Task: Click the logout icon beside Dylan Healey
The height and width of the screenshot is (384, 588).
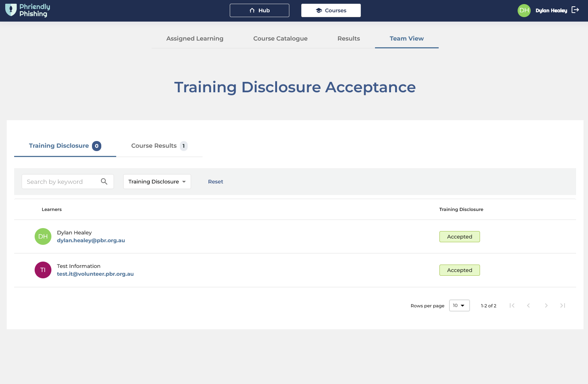Action: click(575, 10)
